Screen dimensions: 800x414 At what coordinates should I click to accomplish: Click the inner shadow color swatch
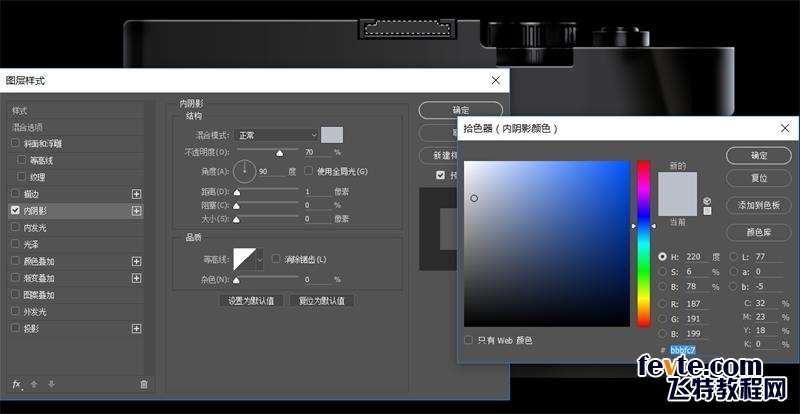point(332,135)
